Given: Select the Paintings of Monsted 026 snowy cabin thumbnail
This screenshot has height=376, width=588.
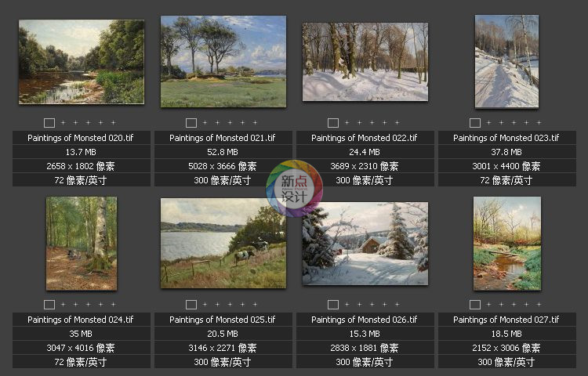Looking at the screenshot, I should coord(365,244).
